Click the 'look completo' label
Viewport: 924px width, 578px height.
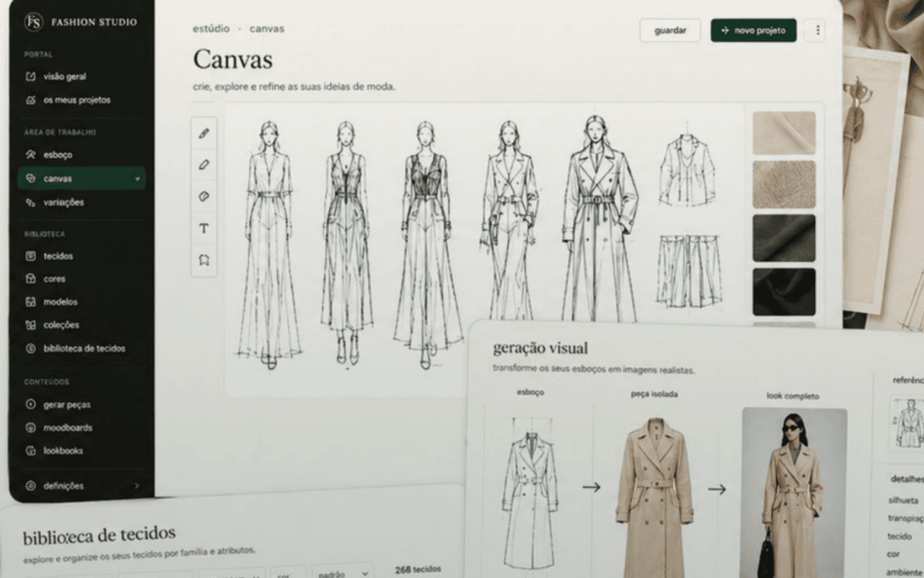coord(793,396)
